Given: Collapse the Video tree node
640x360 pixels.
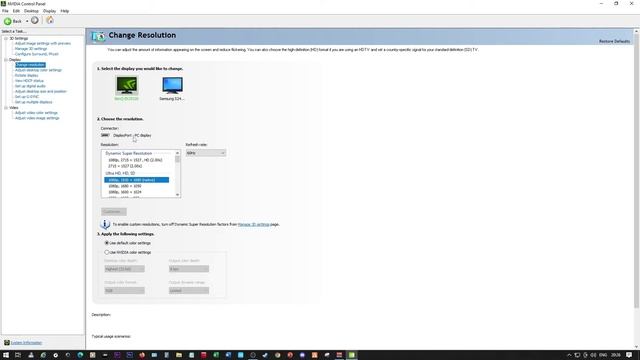Looking at the screenshot, I should [x=6, y=108].
